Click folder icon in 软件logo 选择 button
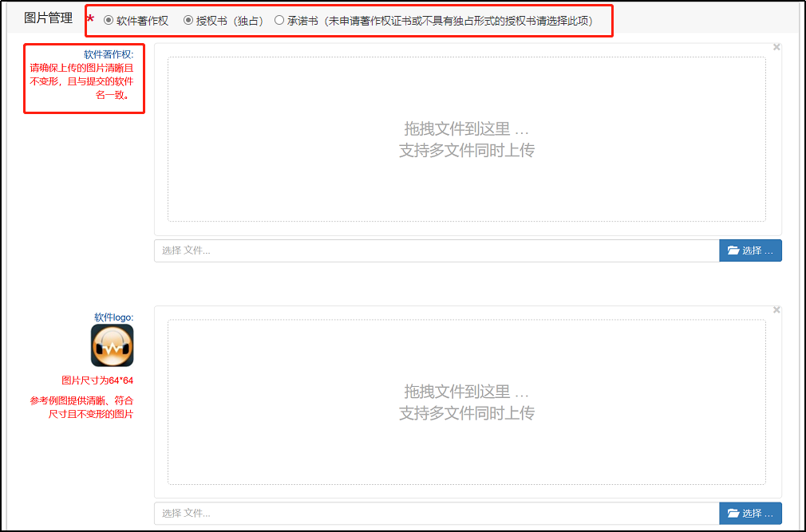Screen dimensions: 806x532 [x=733, y=514]
